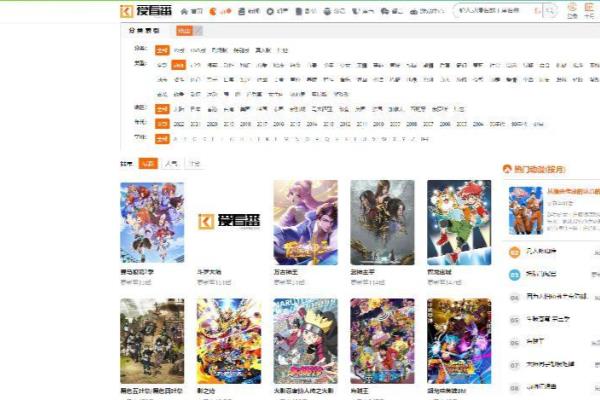Open the home page via house icon
This screenshot has width=600, height=400.
(184, 11)
